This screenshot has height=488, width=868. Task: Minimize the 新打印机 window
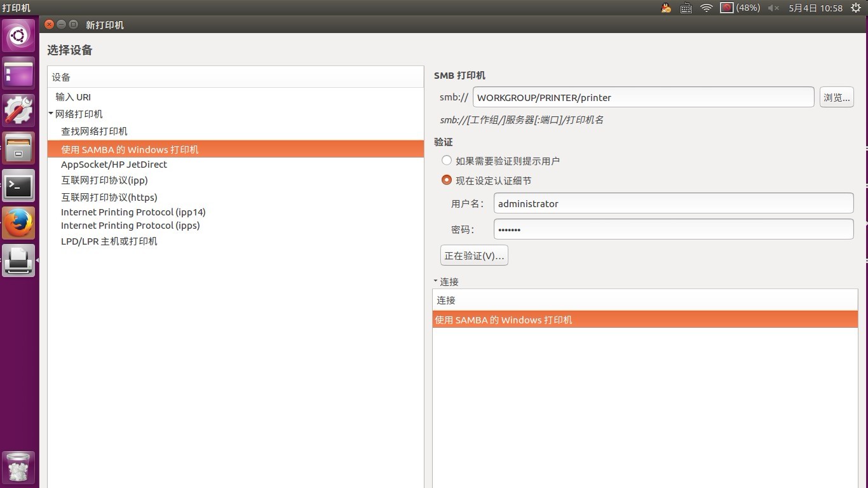[62, 25]
